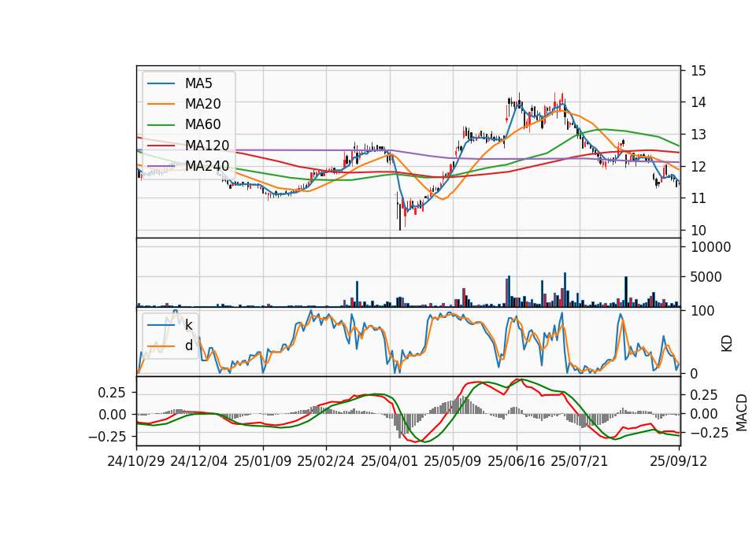
Task: Click the 24/10/29 date axis label
Action: (x=136, y=461)
